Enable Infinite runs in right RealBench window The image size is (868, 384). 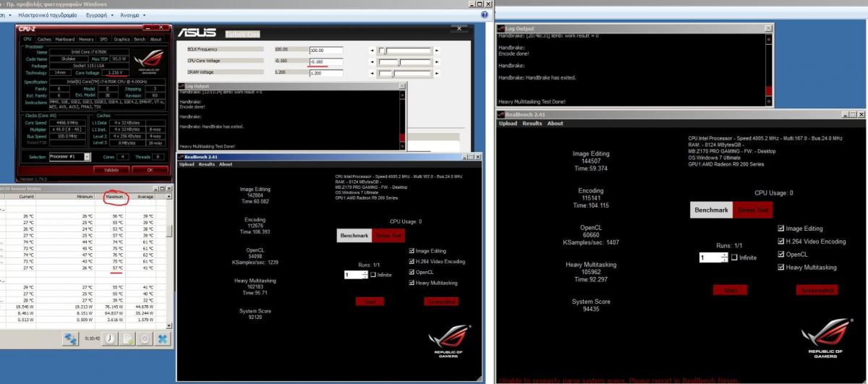pos(734,257)
